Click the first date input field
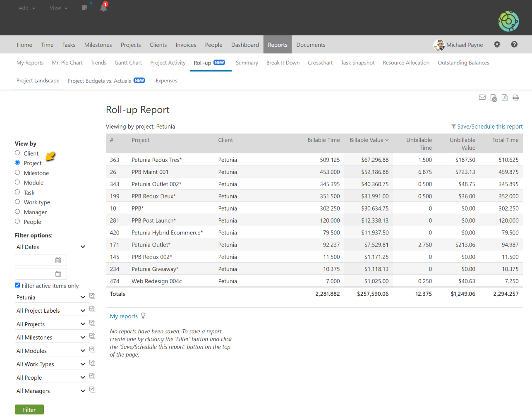The image size is (532, 419). [x=36, y=260]
